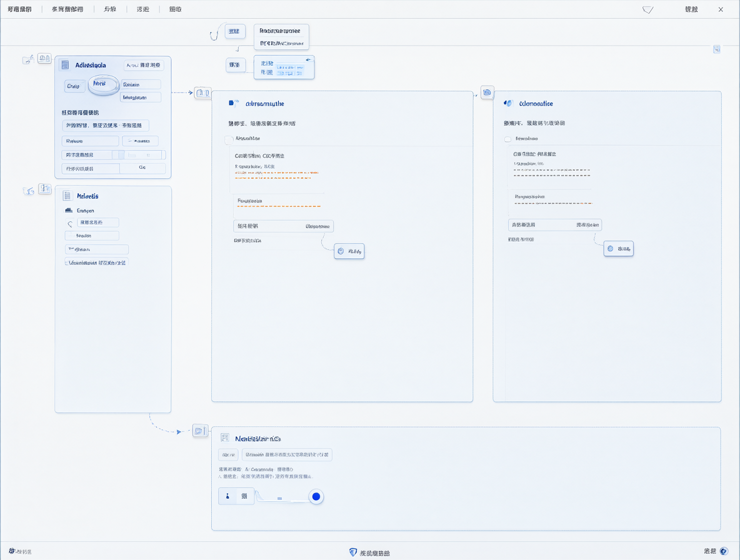The width and height of the screenshot is (740, 560).
Task: Open the wide combo box in the right panel
Action: click(554, 224)
